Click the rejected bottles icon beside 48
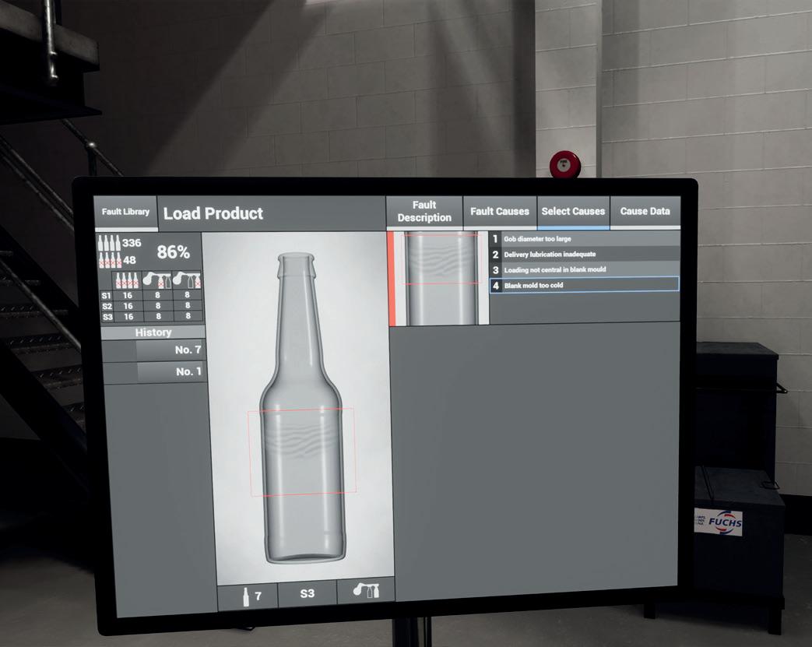Image resolution: width=812 pixels, height=647 pixels. tap(110, 260)
